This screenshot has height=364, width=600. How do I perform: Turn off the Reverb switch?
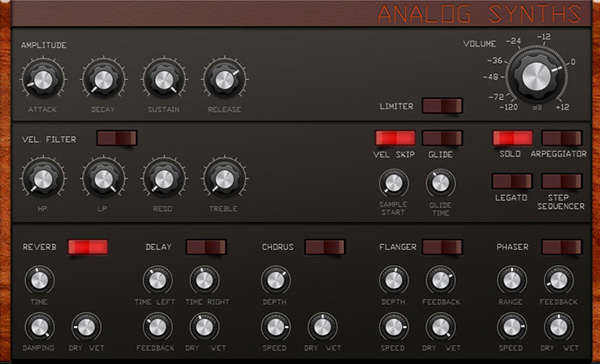coord(88,247)
